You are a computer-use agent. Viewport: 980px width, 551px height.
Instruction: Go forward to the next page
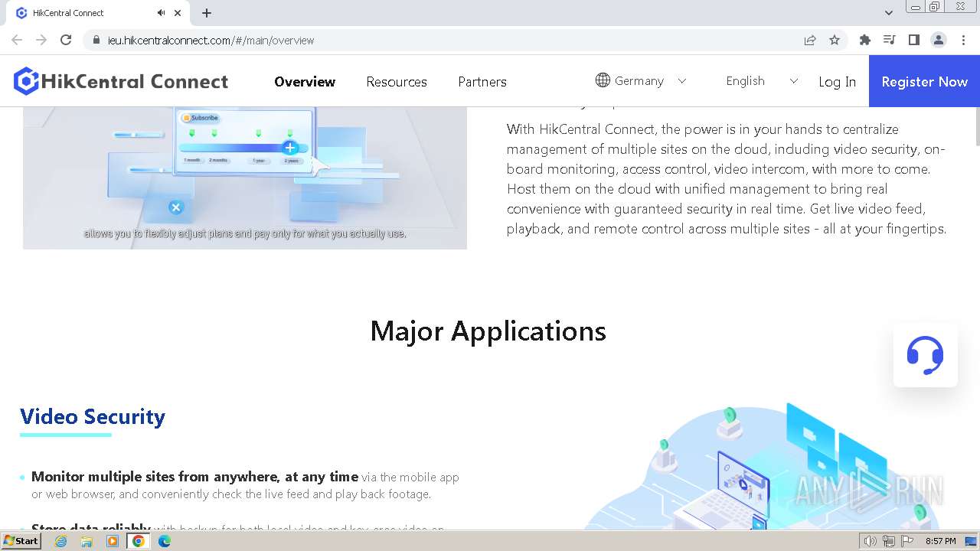coord(41,40)
